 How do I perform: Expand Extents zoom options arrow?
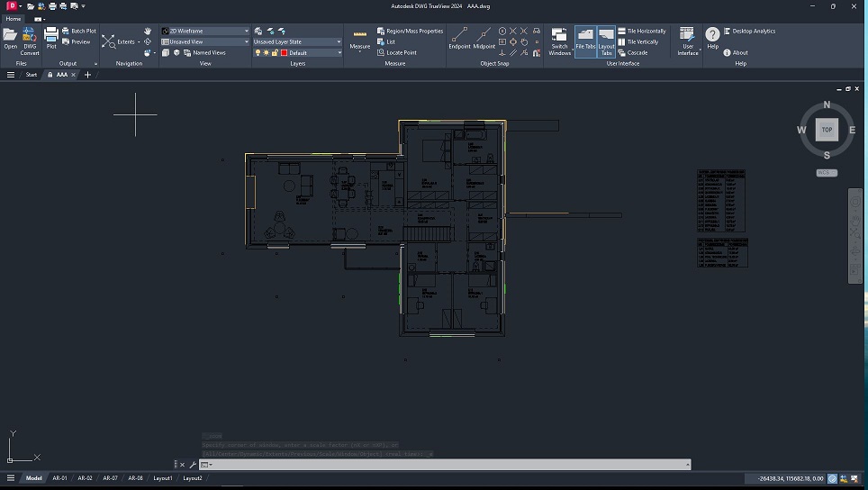139,41
